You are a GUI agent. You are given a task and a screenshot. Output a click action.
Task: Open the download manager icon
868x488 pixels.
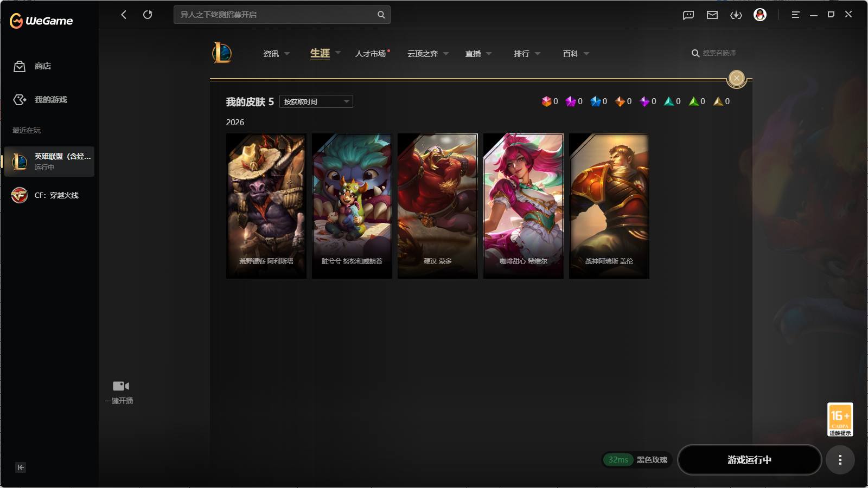click(x=736, y=15)
